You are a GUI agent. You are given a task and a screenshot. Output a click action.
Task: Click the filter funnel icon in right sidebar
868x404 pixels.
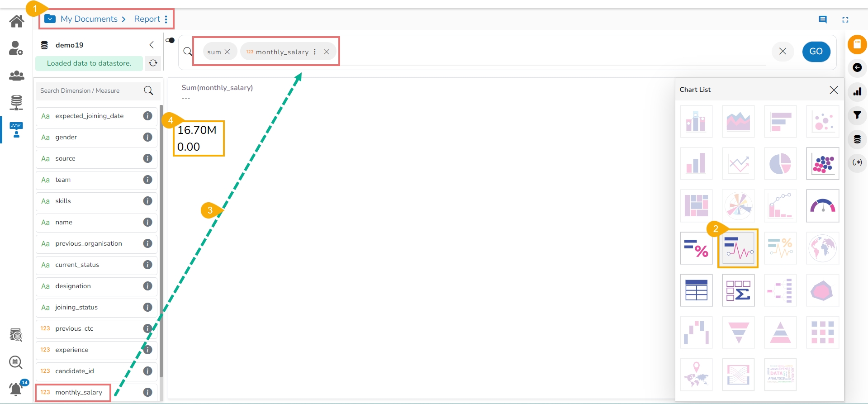857,115
